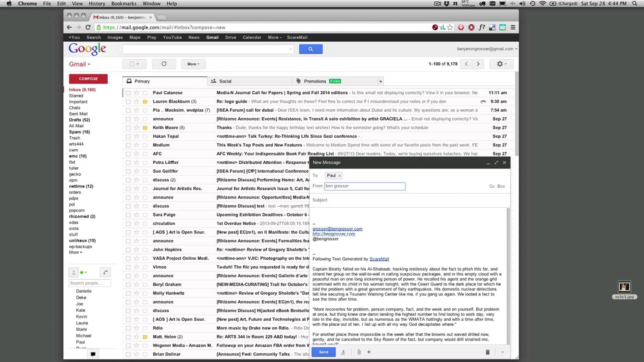Screen dimensions: 644x362
Task: Open the History menu in menu bar
Action: 97,3
